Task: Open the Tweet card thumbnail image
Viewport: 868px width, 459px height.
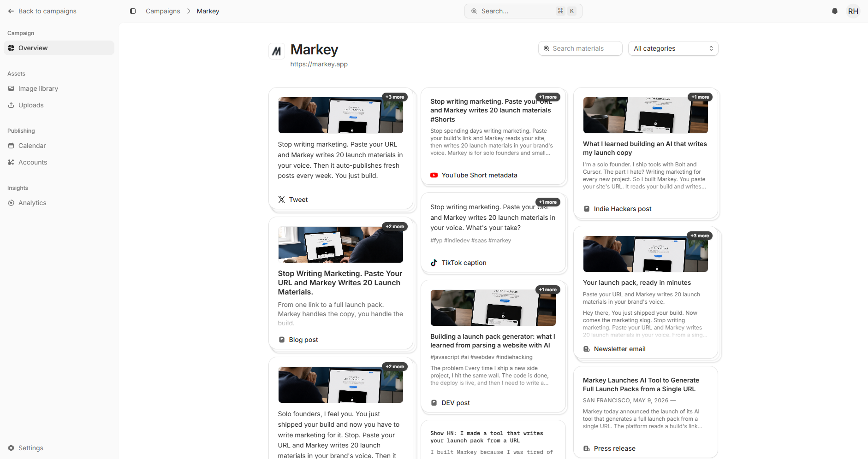Action: [341, 115]
